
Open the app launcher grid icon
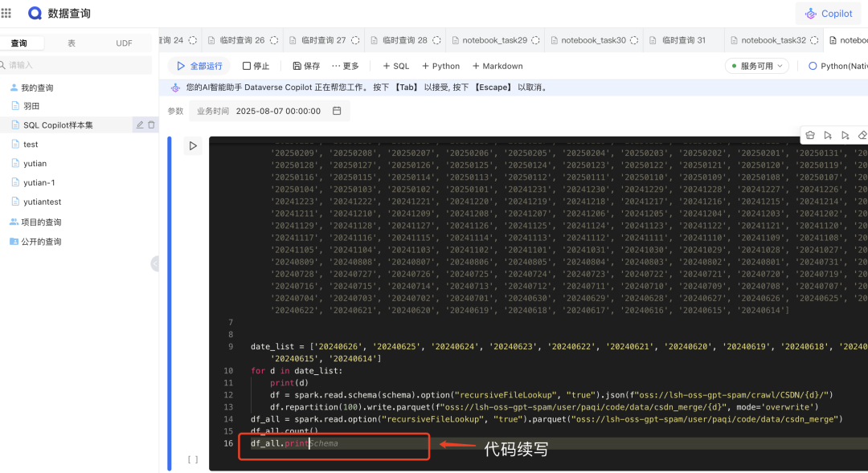(x=6, y=13)
